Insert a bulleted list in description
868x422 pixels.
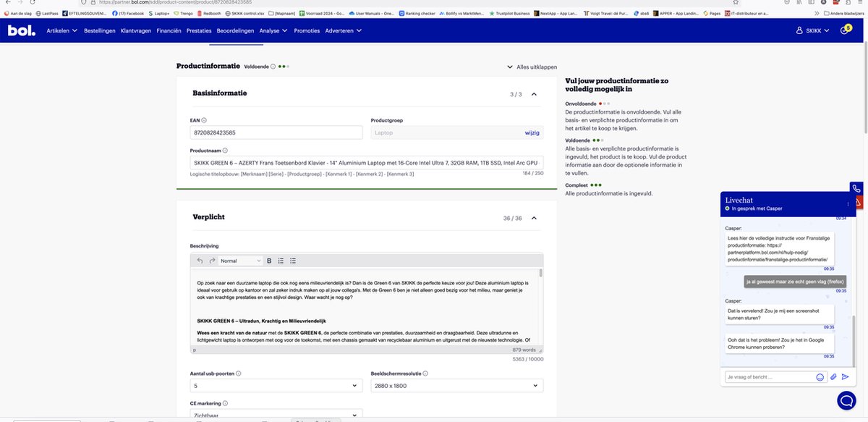[x=293, y=261]
